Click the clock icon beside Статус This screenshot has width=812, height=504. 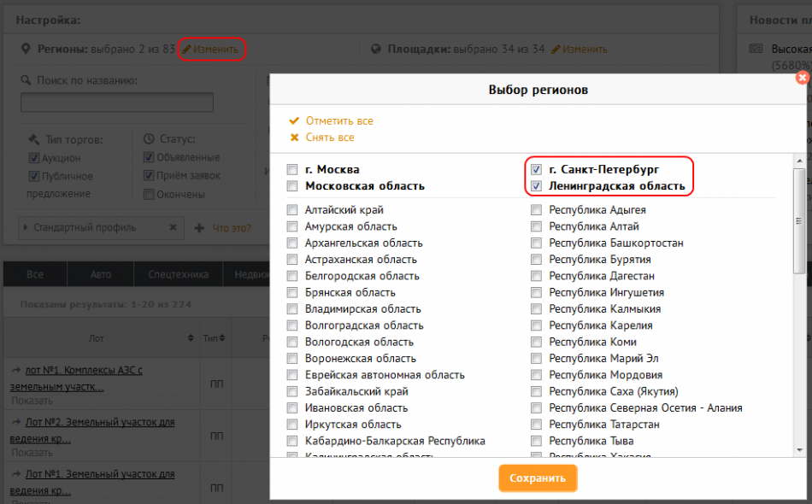pyautogui.click(x=149, y=138)
